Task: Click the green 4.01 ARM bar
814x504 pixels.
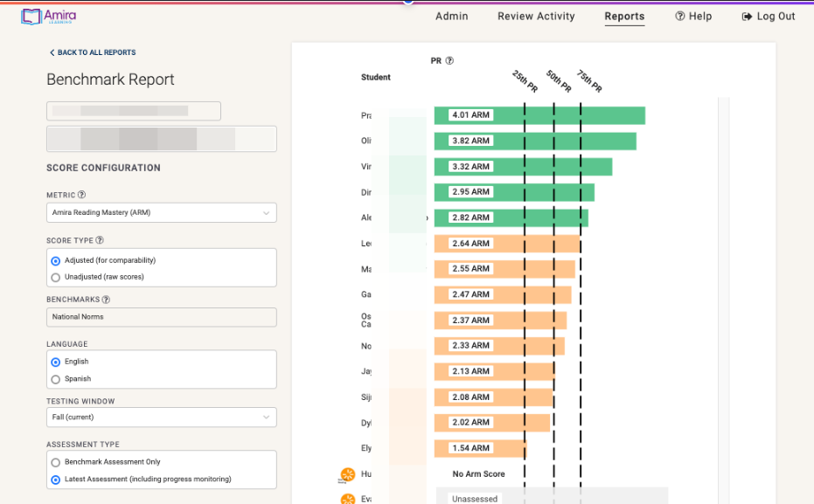Action: pos(568,115)
